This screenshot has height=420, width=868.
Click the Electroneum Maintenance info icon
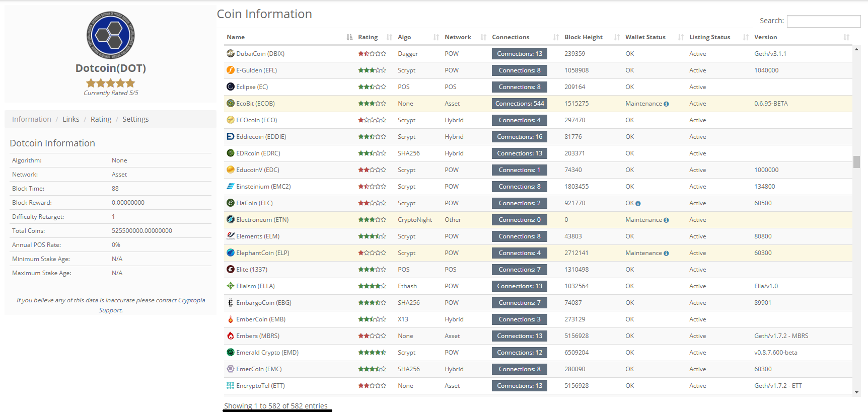(x=666, y=220)
